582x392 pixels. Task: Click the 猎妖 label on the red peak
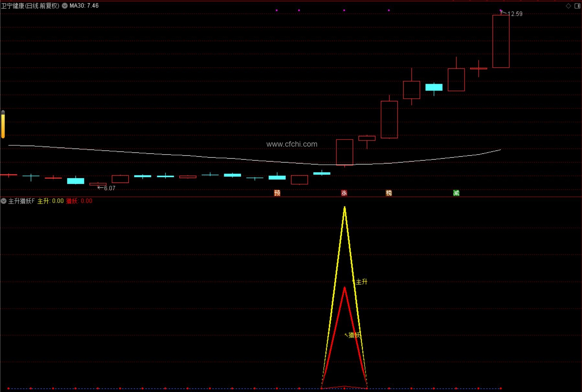(x=354, y=335)
